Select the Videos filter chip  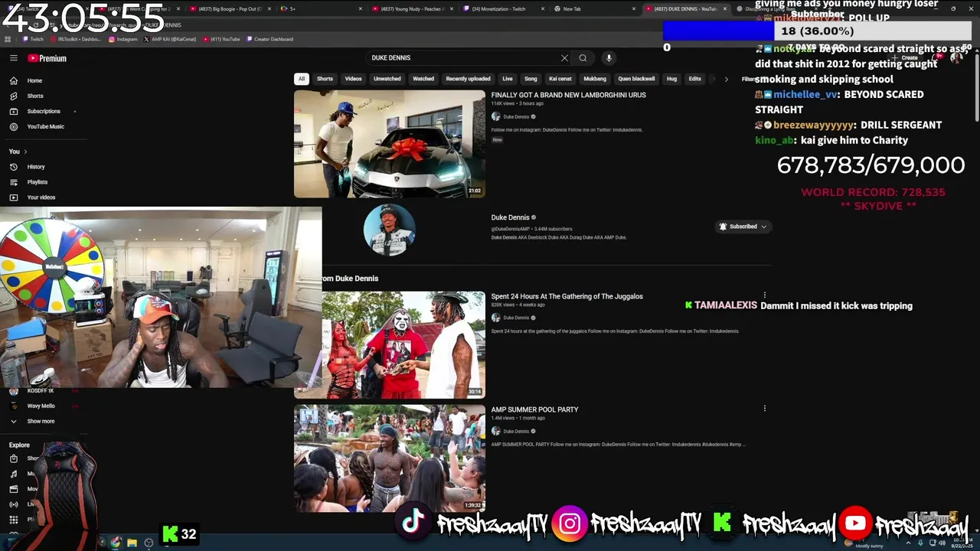tap(353, 79)
